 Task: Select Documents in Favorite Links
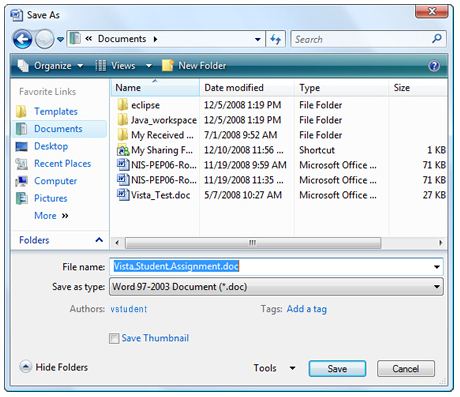(x=58, y=129)
